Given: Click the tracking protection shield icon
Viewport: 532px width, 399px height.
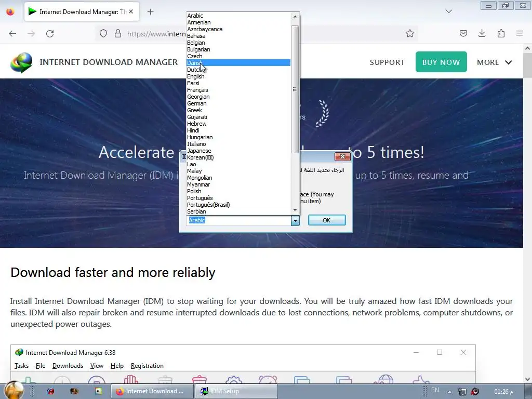Looking at the screenshot, I should 103,33.
